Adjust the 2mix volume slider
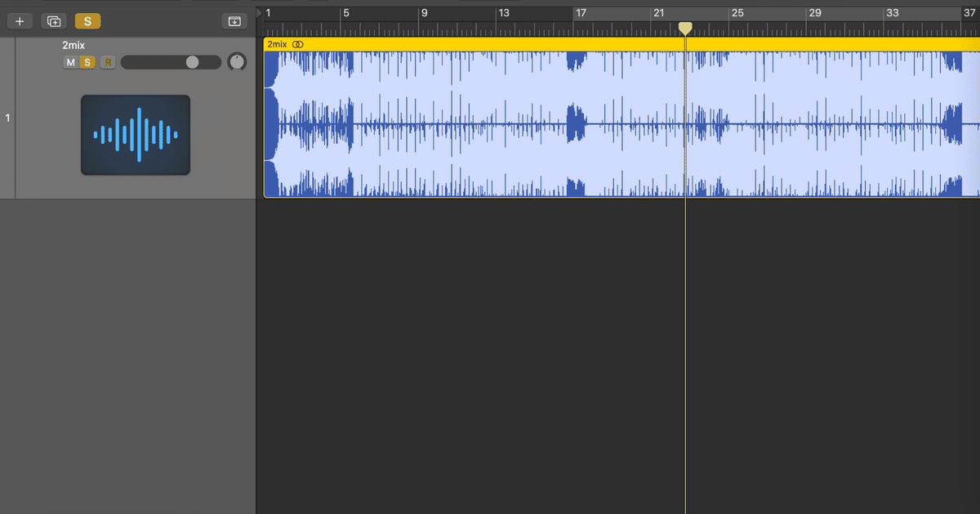 click(191, 61)
